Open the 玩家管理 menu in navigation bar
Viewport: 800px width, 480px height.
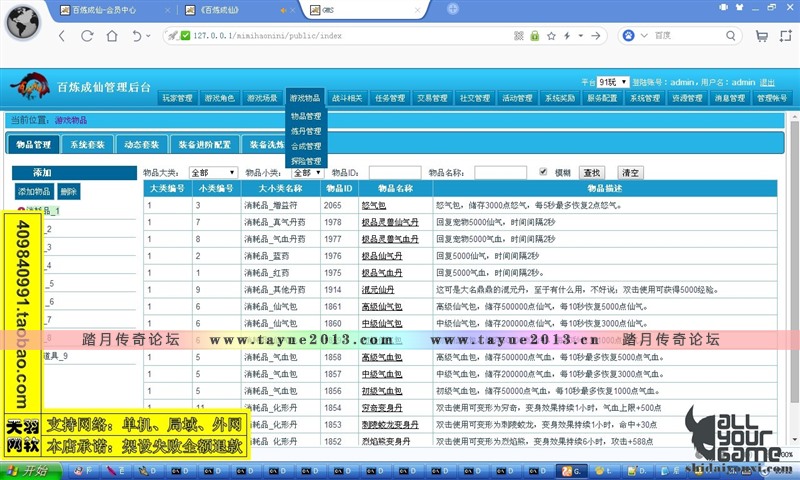pos(177,98)
